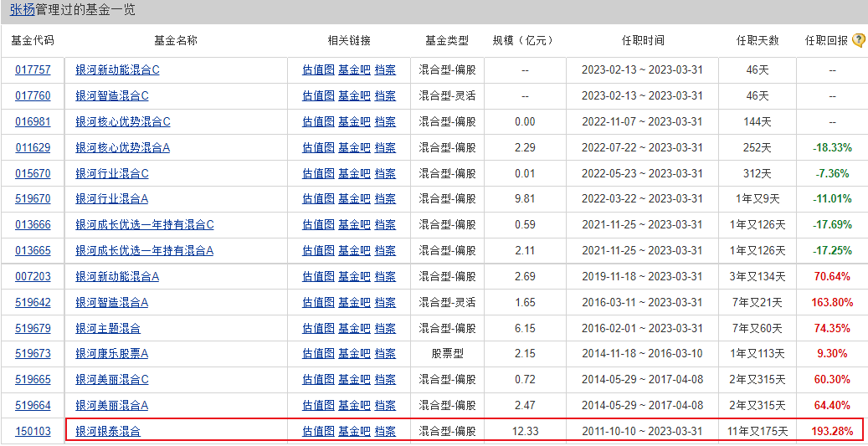This screenshot has height=446, width=868.
Task: Open fund 银河主题混合
Action: coord(108,328)
